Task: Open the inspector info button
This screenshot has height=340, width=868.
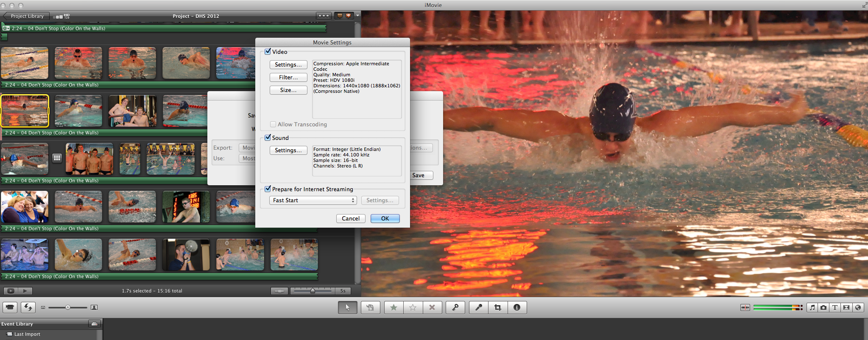Action: click(517, 307)
